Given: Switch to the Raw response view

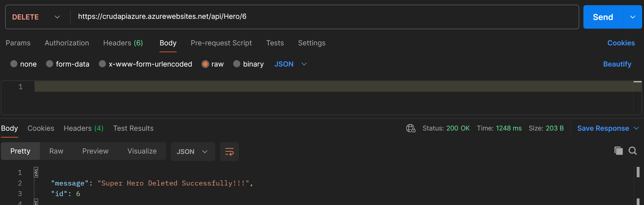Looking at the screenshot, I should [56, 151].
